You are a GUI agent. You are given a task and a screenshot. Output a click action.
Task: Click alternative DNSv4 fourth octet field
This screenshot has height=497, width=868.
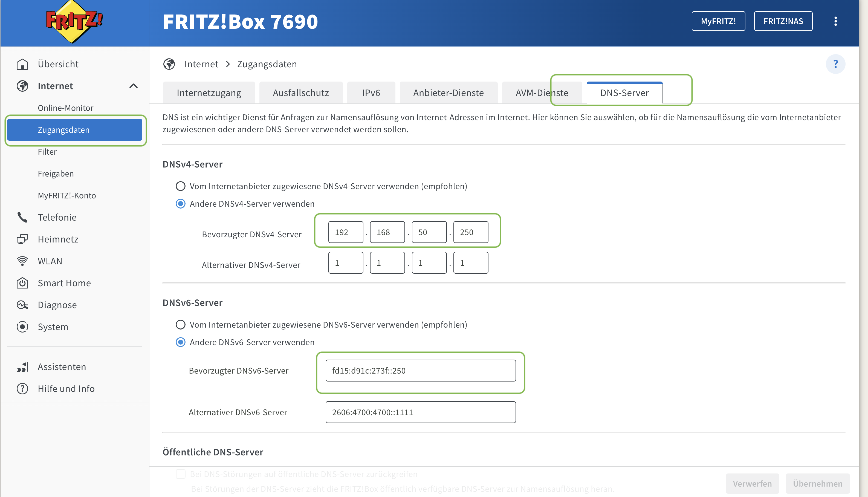click(x=471, y=263)
